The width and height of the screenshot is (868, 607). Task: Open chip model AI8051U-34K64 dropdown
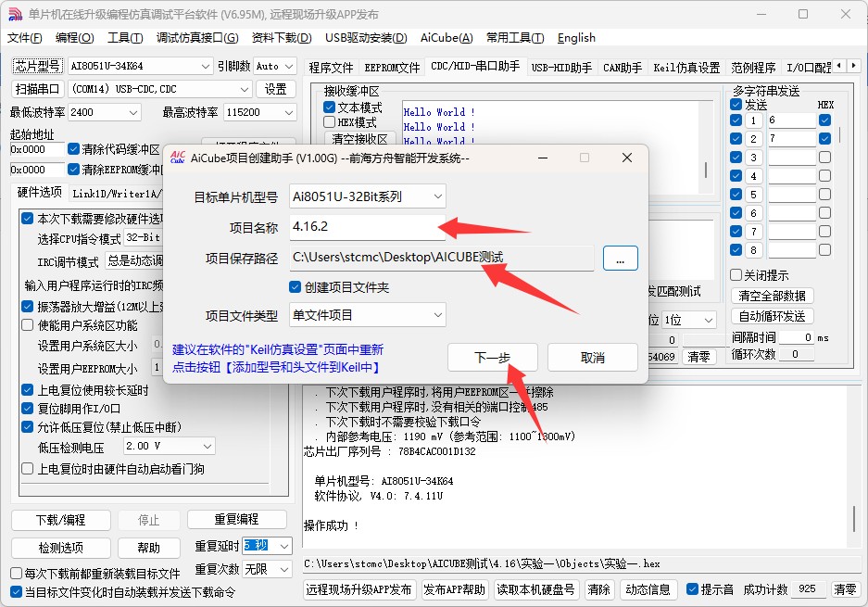pos(140,66)
